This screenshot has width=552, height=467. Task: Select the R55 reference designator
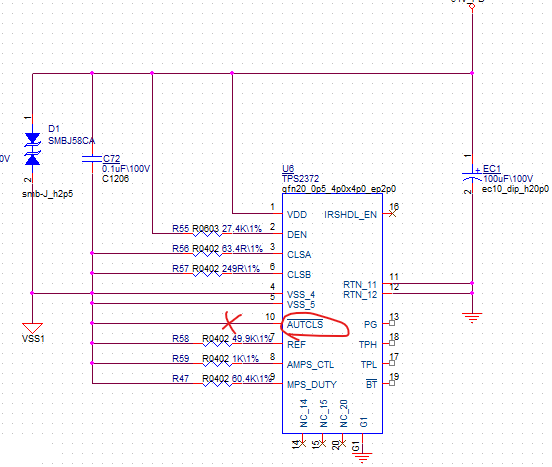click(x=181, y=229)
